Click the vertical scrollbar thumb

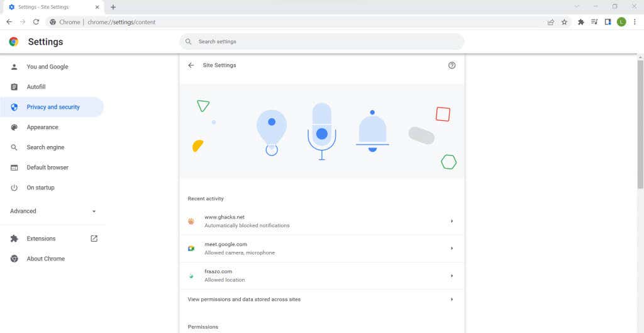point(640,123)
